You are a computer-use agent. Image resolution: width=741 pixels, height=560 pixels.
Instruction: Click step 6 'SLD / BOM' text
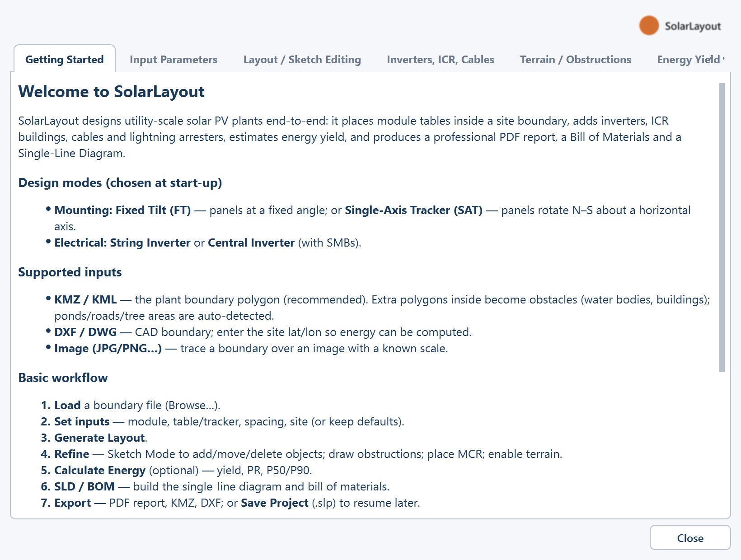point(84,486)
